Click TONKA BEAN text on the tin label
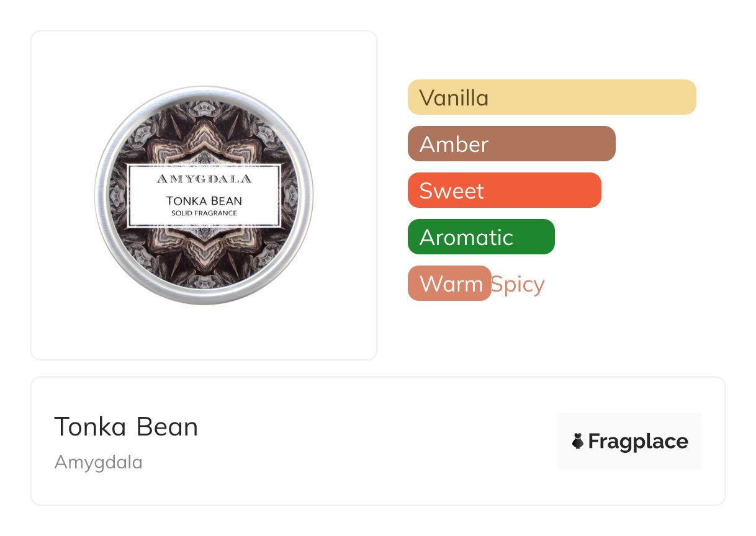The width and height of the screenshot is (756, 536). point(204,200)
